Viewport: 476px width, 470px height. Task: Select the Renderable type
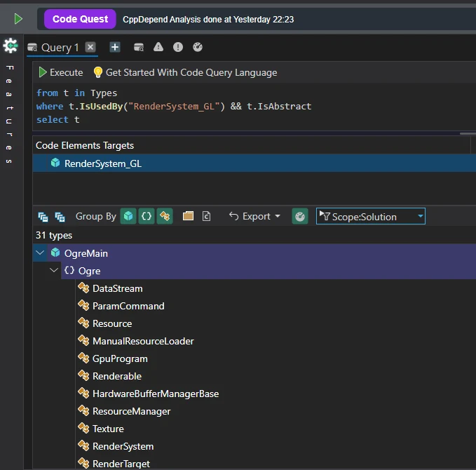(x=117, y=376)
